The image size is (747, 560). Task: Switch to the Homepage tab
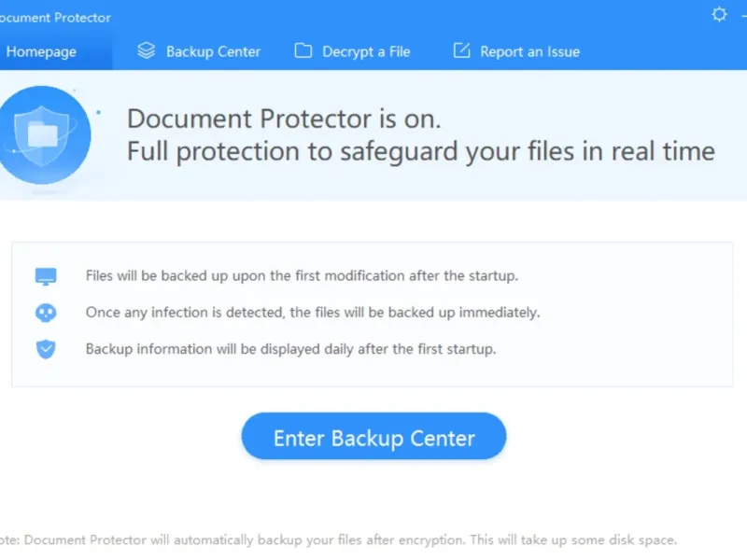(41, 51)
